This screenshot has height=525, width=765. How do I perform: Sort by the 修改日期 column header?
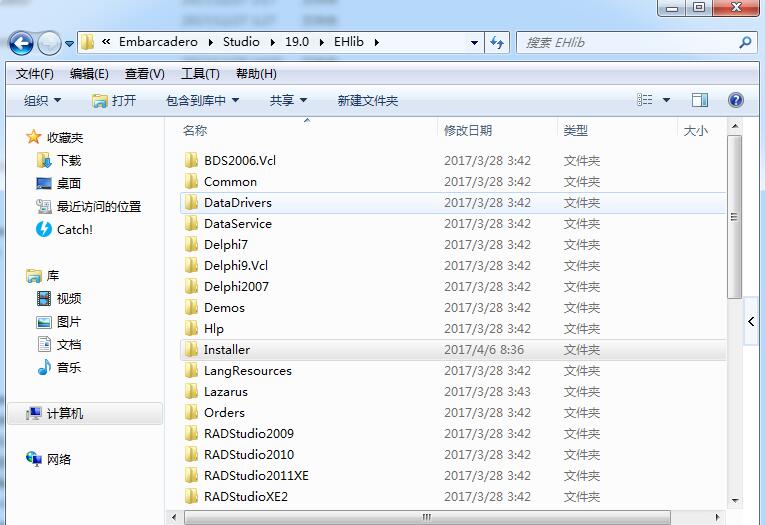click(x=468, y=130)
